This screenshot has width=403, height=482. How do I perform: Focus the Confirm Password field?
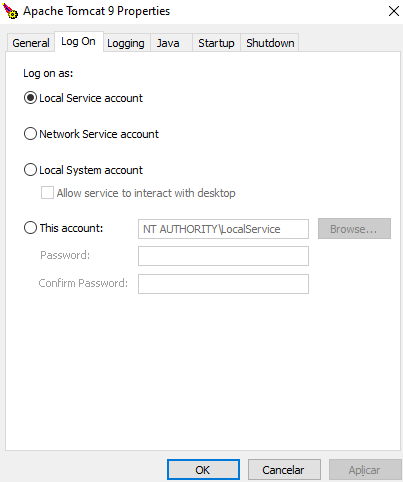[223, 284]
